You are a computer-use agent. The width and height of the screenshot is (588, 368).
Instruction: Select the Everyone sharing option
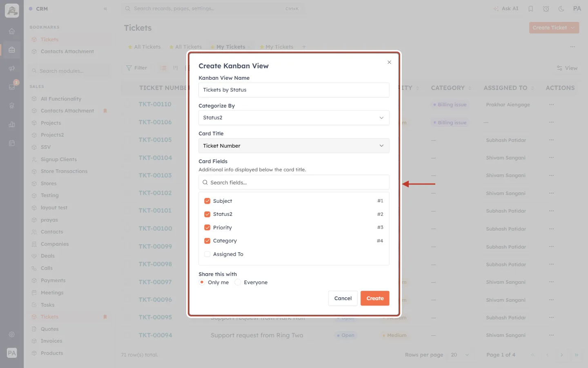click(238, 282)
